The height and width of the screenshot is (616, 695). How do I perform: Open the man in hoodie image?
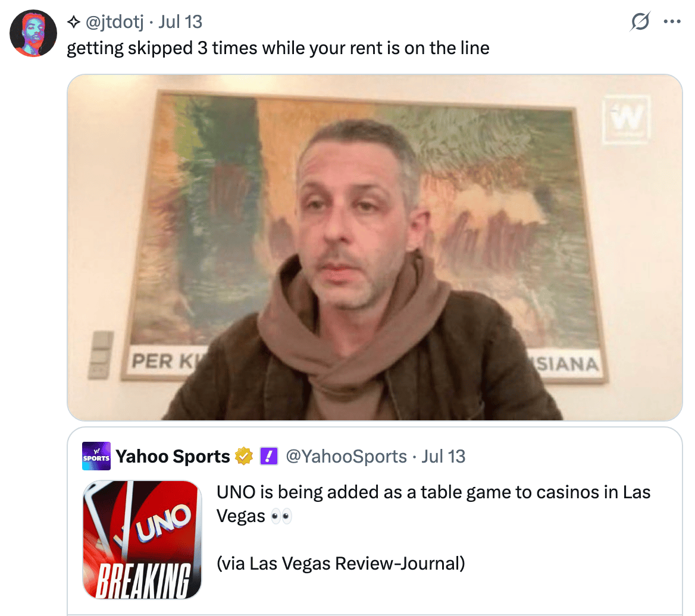[374, 247]
